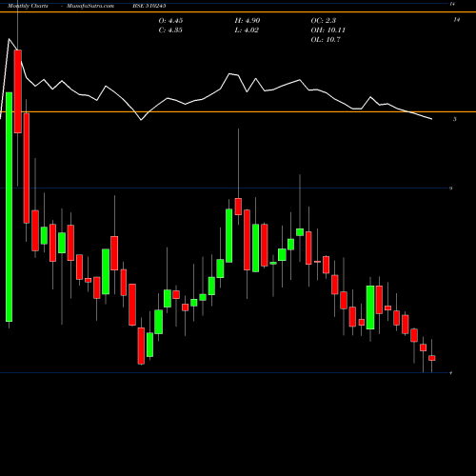This screenshot has width=476, height=476.
Task: Click the "Monthly Charts" title text
Action: (x=28, y=6)
